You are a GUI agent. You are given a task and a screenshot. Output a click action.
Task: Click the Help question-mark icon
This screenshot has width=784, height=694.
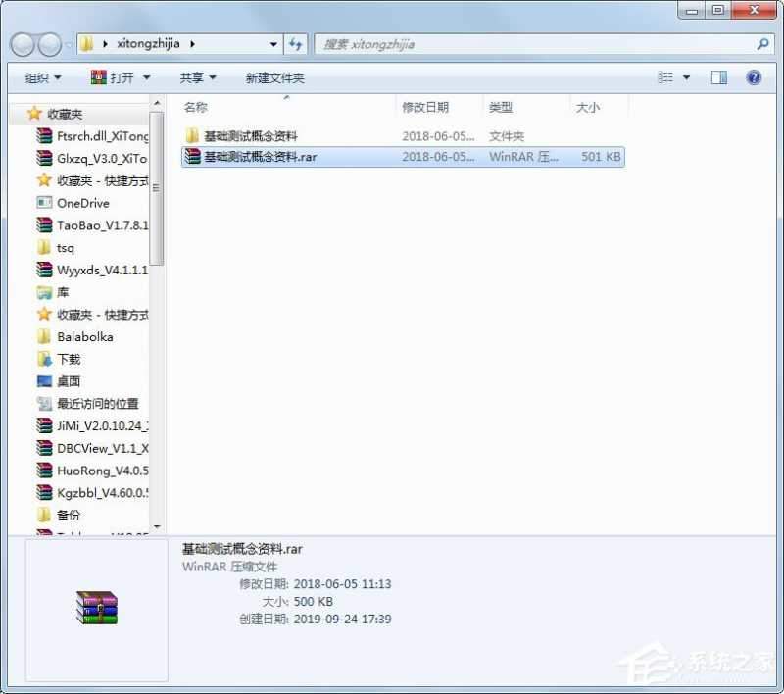753,77
